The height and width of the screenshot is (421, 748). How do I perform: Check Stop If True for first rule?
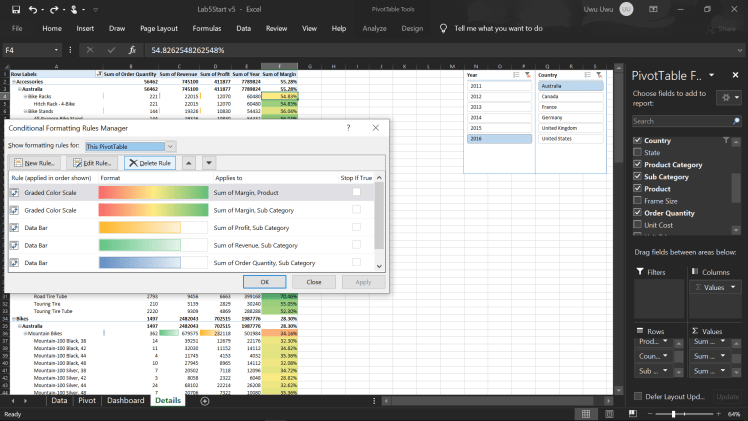click(x=356, y=193)
